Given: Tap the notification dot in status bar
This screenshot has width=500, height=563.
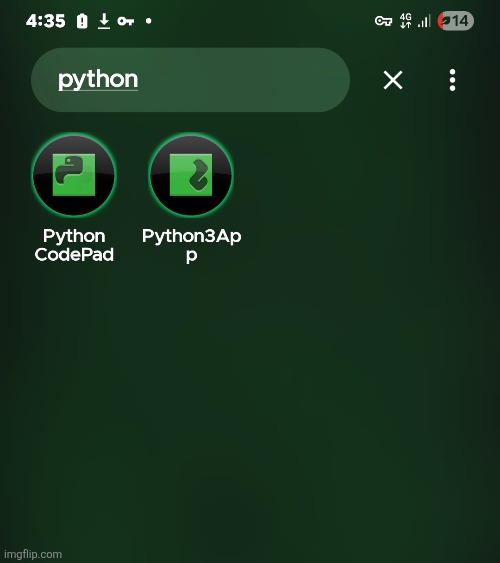Looking at the screenshot, I should point(149,21).
